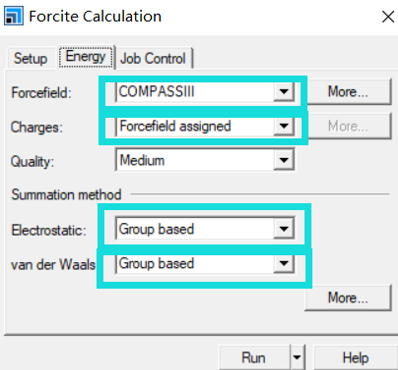Expand the Forcefield dropdown arrow
398x370 pixels.
(x=284, y=91)
